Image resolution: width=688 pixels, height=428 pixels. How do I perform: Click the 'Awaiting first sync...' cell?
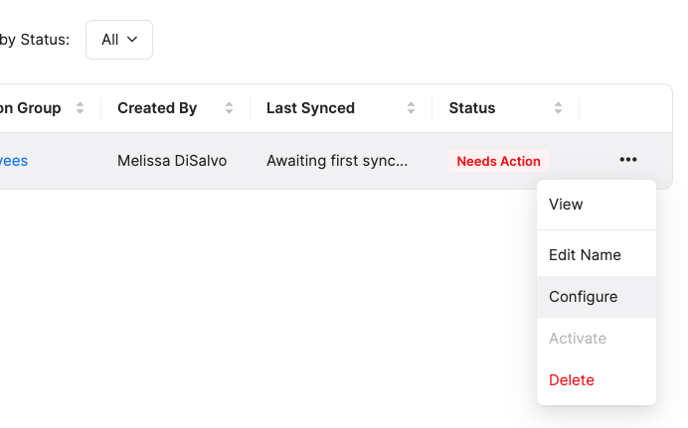(x=337, y=160)
